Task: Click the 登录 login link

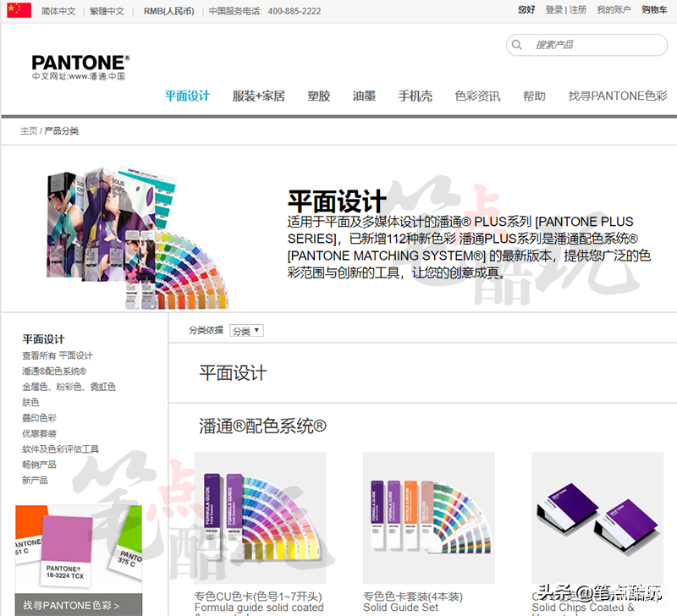Action: tap(554, 10)
